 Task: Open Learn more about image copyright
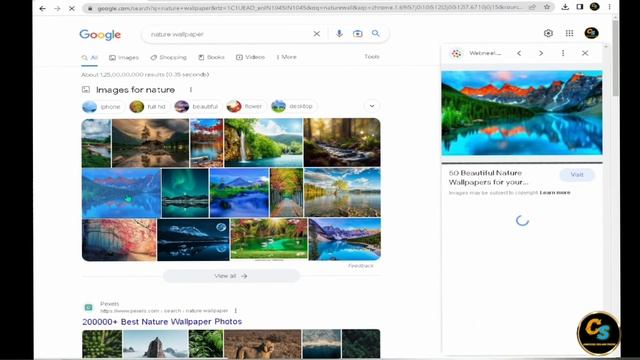click(x=555, y=192)
